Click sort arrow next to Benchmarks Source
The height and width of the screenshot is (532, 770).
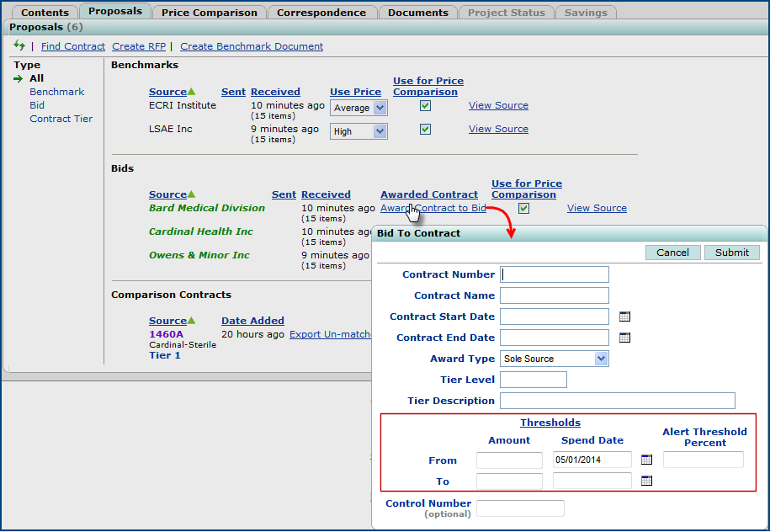click(x=192, y=92)
